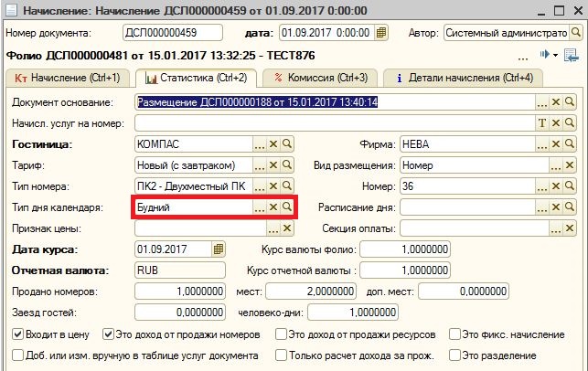Switch to the Начисление (Ctrl+1) tab
The width and height of the screenshot is (588, 371).
point(68,78)
